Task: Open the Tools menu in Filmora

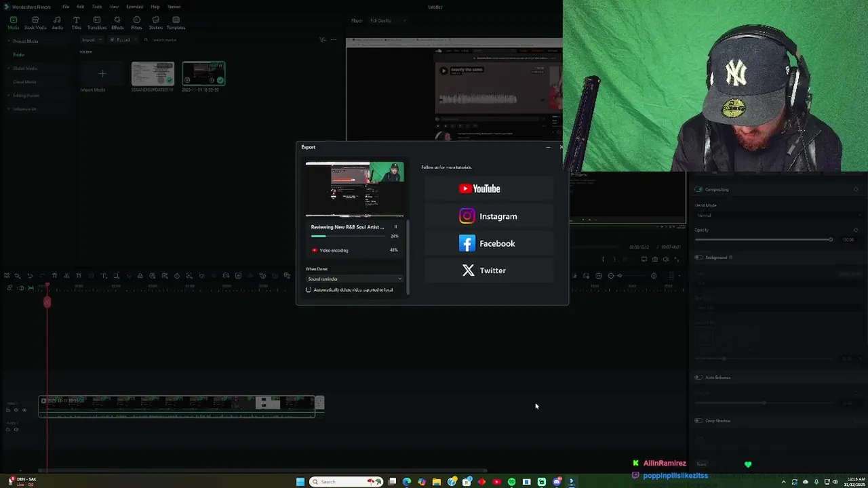Action: pos(97,7)
